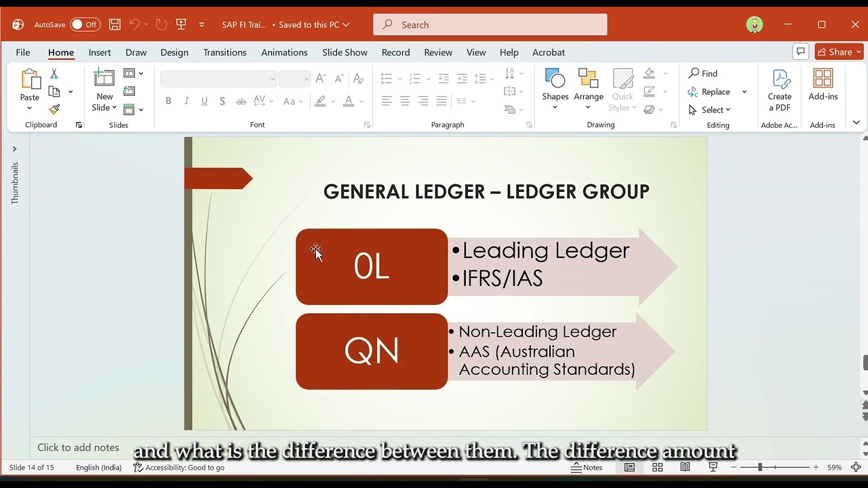Collapse the ribbon chevron

pos(856,123)
